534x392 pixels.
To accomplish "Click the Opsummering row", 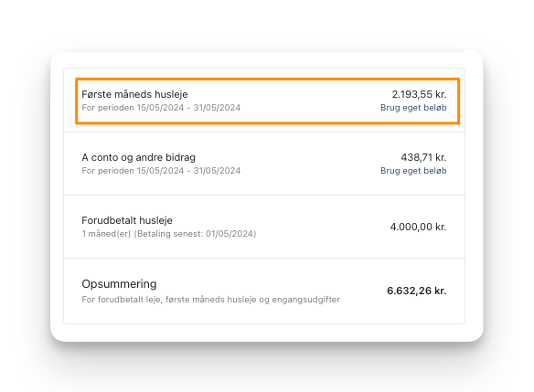I will click(x=264, y=291).
